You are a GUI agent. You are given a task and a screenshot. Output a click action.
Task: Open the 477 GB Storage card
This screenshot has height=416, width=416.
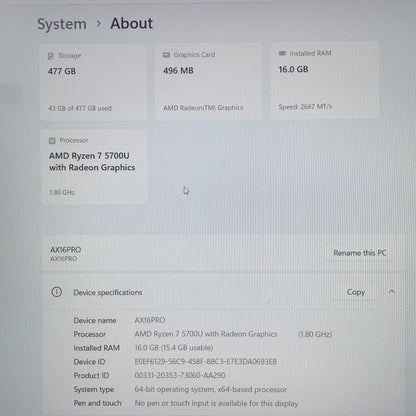point(93,82)
